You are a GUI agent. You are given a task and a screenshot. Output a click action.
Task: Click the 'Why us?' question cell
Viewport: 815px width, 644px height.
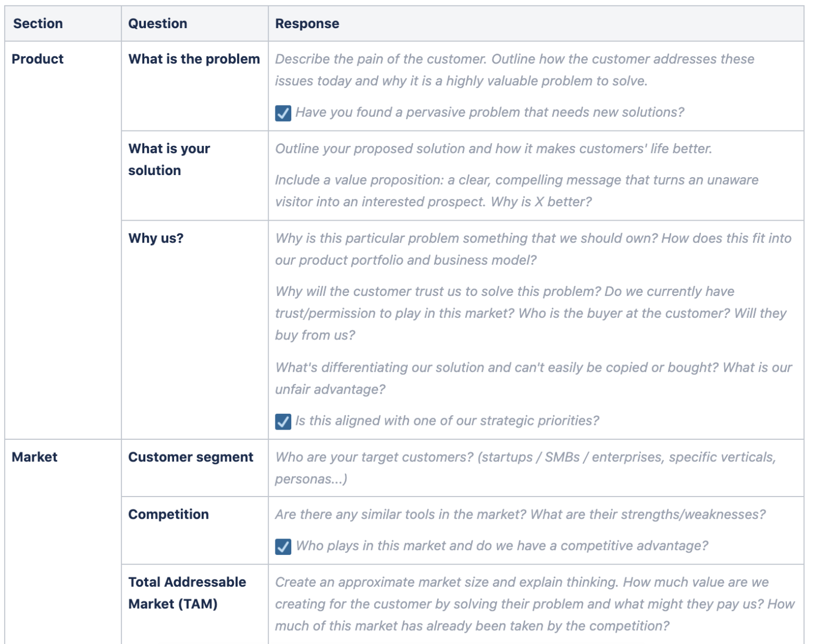click(x=156, y=238)
